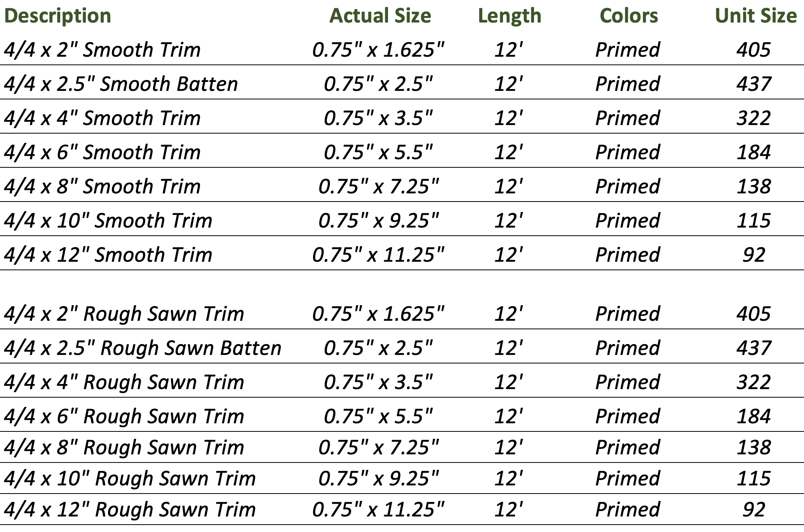The image size is (804, 532).
Task: Click Primed in the 4/4 x 8" Smooth Trim row
Action: (627, 186)
